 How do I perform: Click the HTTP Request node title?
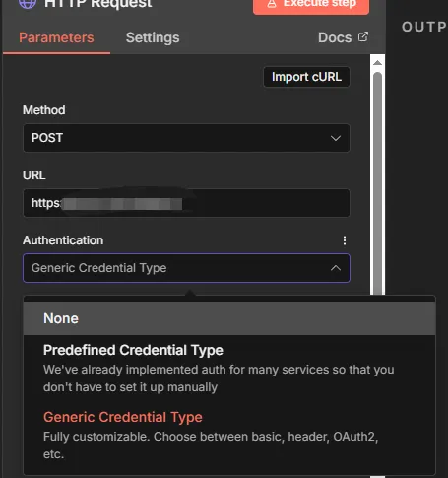point(97,3)
